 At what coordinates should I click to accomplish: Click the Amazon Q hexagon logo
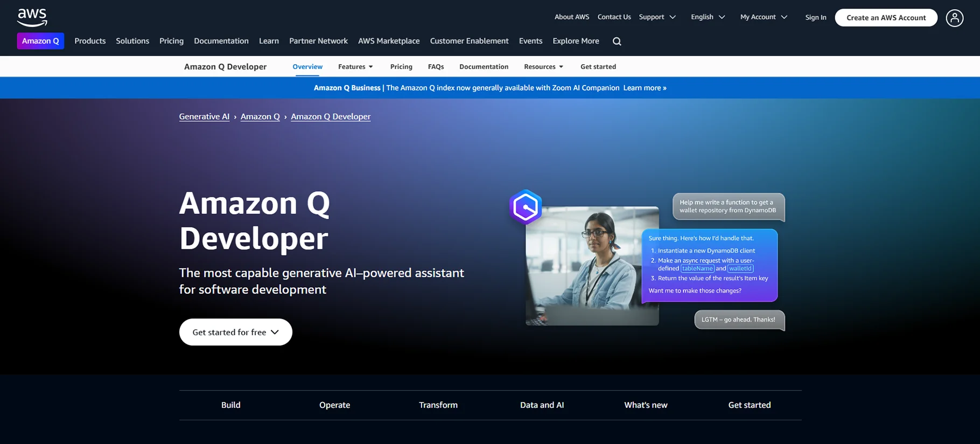(x=526, y=207)
